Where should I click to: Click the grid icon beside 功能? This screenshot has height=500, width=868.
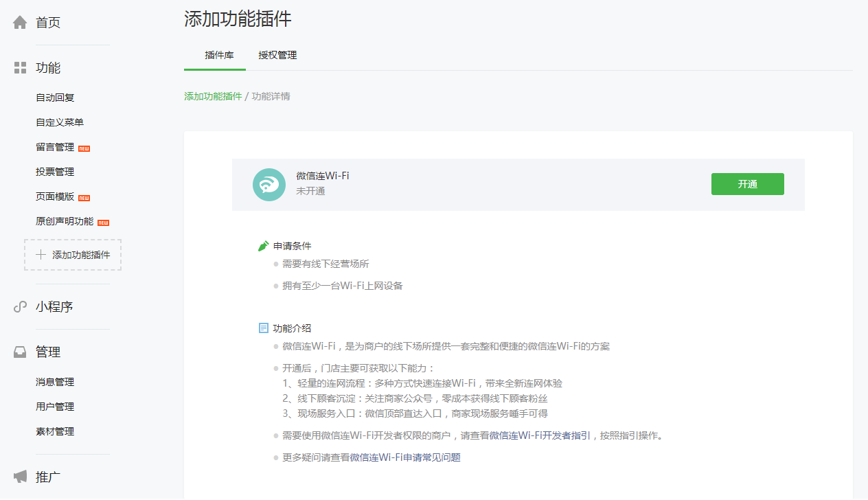pos(20,67)
